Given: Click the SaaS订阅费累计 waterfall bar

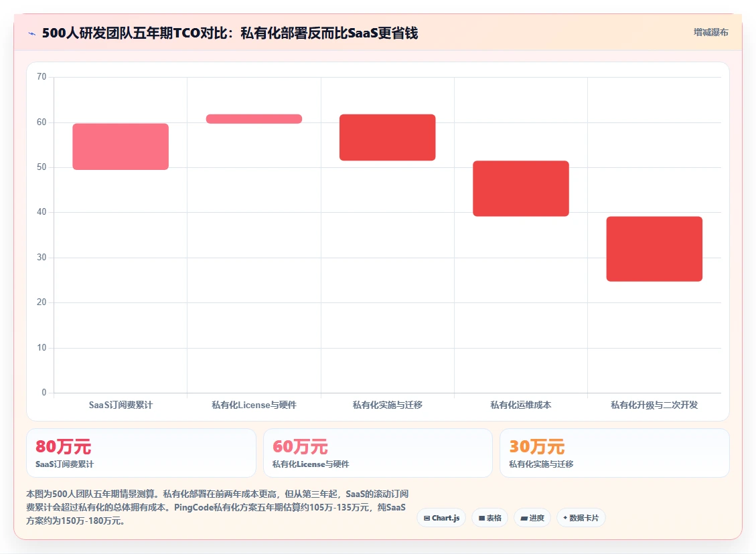Looking at the screenshot, I should click(x=121, y=147).
